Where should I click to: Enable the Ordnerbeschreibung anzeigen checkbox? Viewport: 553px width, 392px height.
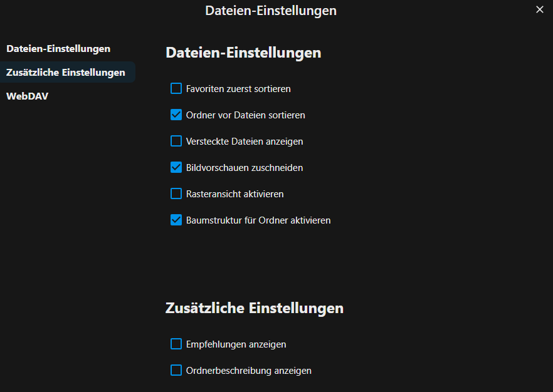pyautogui.click(x=176, y=370)
